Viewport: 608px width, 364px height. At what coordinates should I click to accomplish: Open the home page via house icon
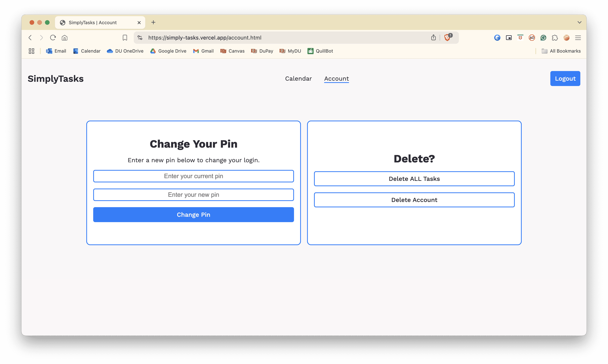65,37
